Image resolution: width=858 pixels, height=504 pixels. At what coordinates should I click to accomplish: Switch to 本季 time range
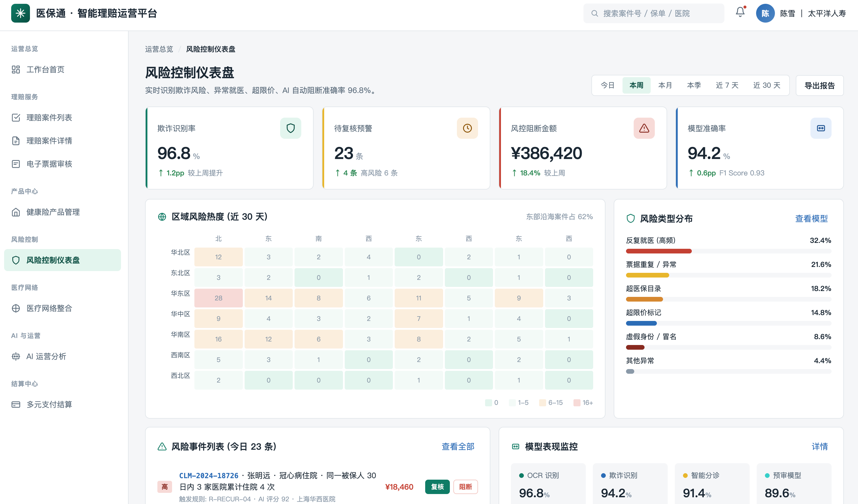694,85
